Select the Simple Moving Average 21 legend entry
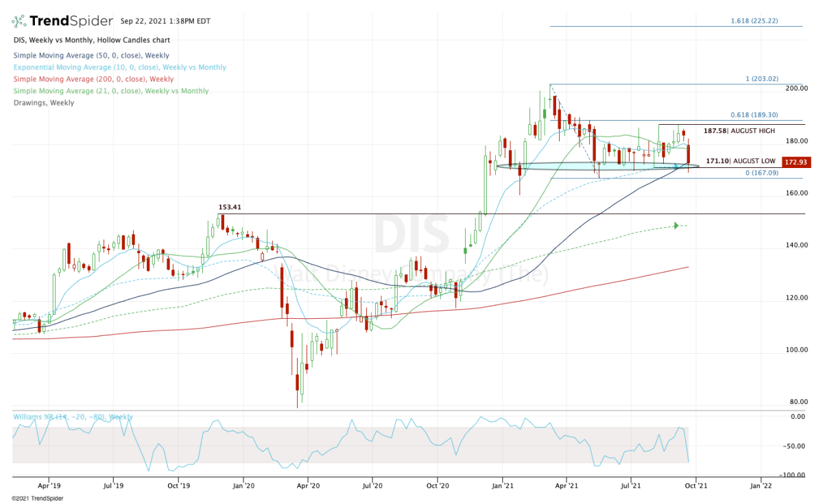Image resolution: width=823 pixels, height=504 pixels. click(x=111, y=91)
